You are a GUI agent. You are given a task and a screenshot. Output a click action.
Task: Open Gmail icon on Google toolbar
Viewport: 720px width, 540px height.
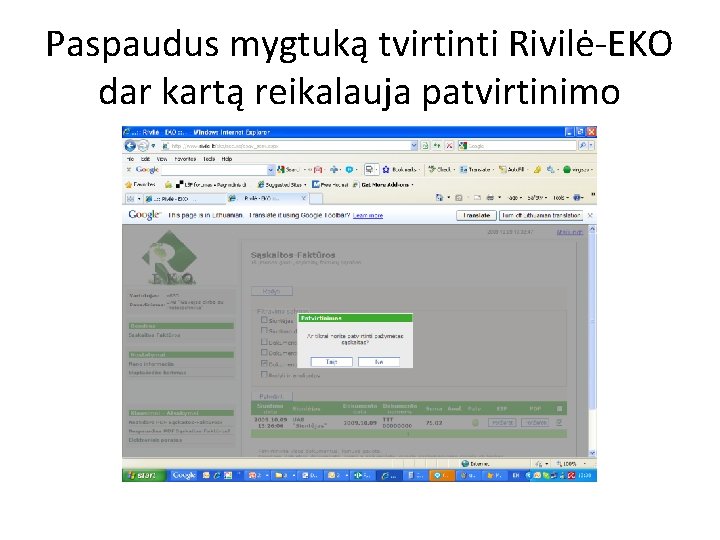[x=318, y=169]
